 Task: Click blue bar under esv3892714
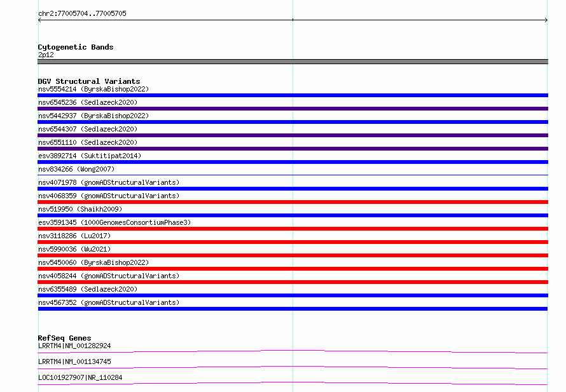tap(293, 162)
